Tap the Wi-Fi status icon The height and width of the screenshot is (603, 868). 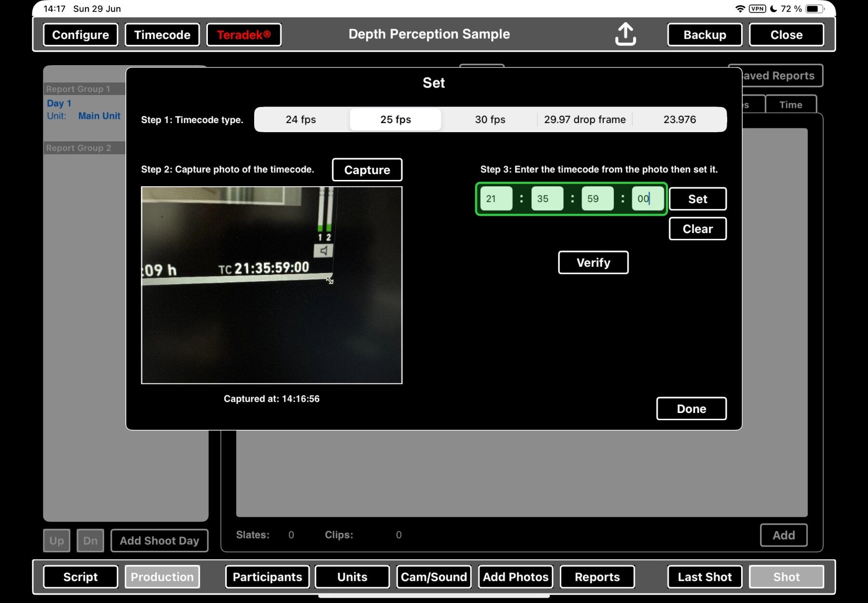740,9
